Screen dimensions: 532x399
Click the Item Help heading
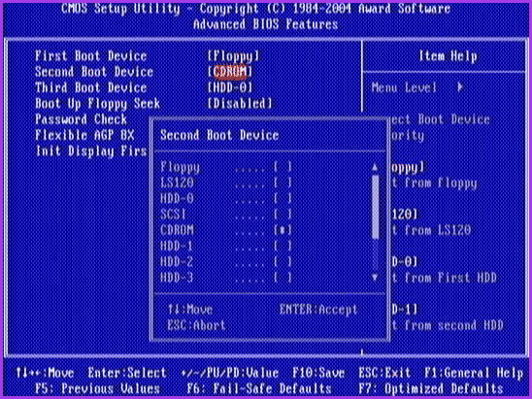(448, 56)
